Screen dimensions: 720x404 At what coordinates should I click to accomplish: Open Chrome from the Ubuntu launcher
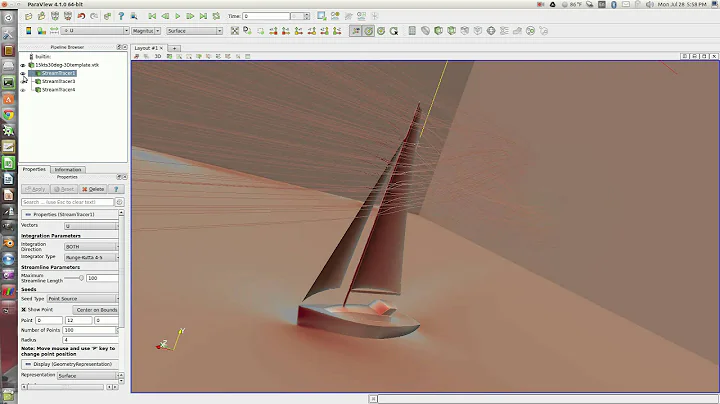(8, 115)
